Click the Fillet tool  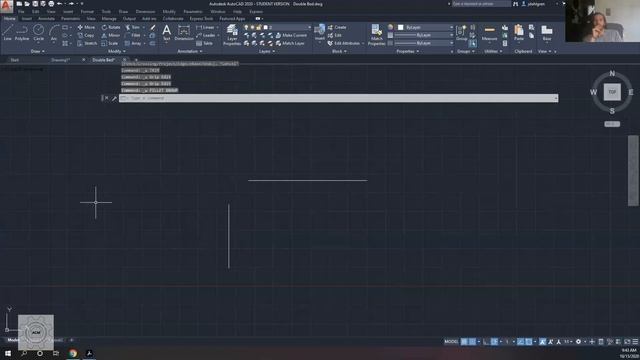133,36
